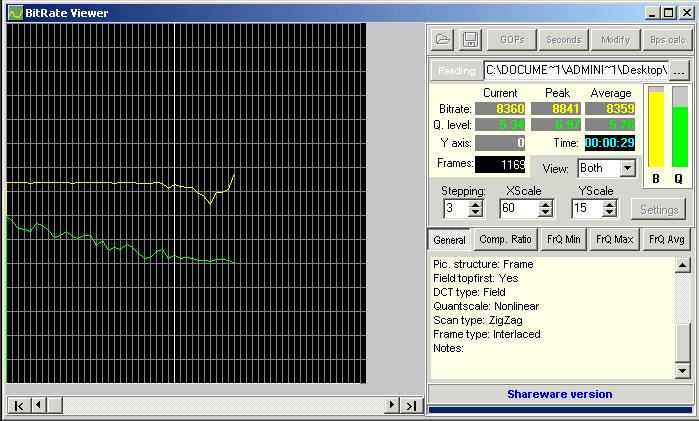
Task: Switch to the FrQ Avg tab
Action: point(667,239)
